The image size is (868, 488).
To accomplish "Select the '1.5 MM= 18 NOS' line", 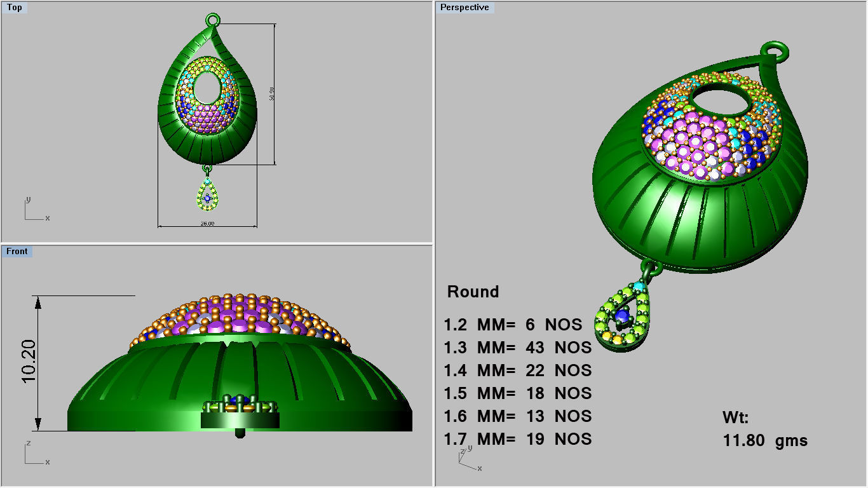I will [518, 393].
